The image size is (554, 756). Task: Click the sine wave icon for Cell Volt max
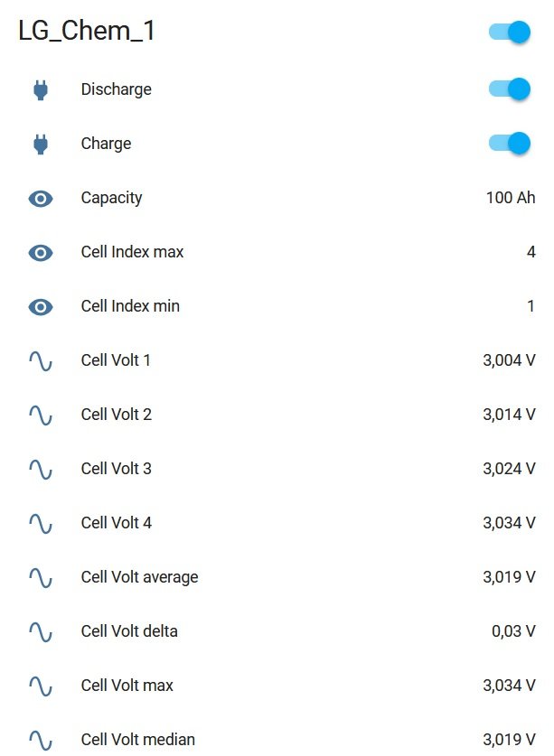41,686
